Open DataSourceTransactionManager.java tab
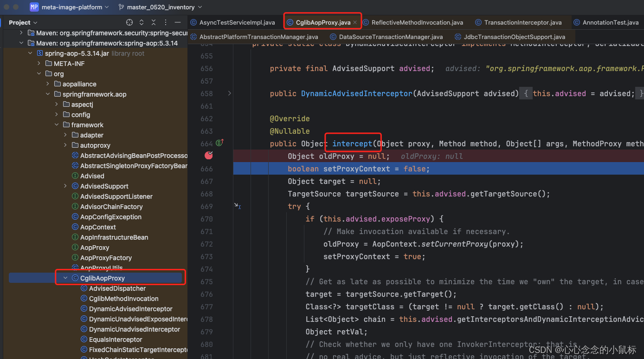Screen dimensions: 644x359 click(x=386, y=37)
